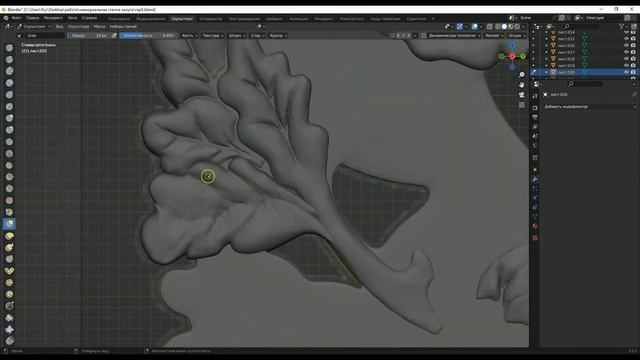Open the Динамическая топология dropdown
This screenshot has width=640, height=360.
click(454, 36)
